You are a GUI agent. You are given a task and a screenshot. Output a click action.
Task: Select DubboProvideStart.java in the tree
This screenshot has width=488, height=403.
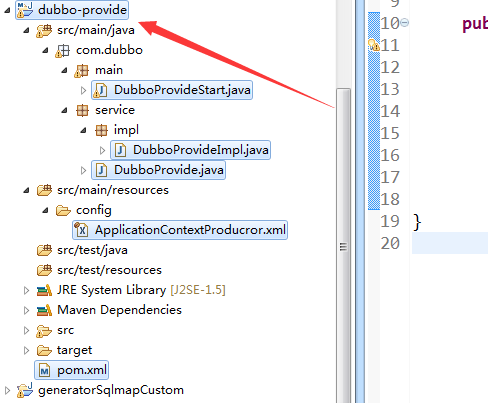(182, 90)
